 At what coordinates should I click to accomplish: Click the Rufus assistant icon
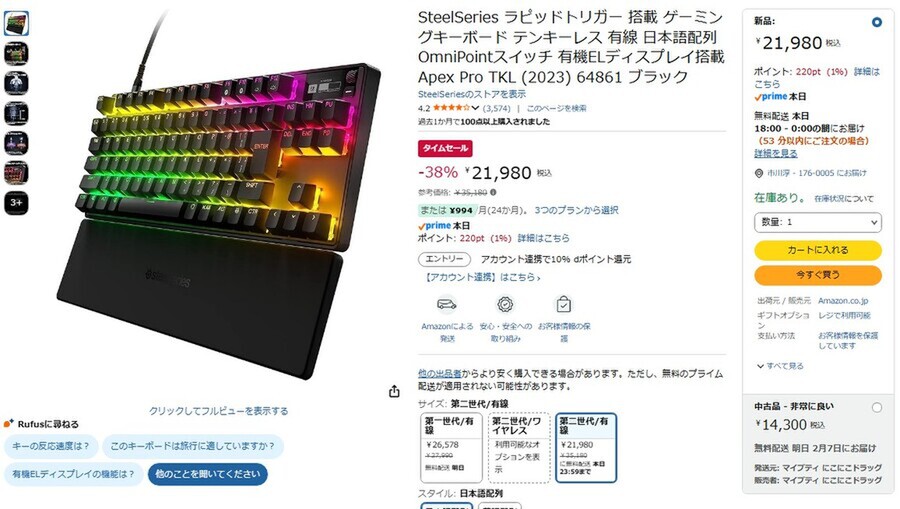9,424
